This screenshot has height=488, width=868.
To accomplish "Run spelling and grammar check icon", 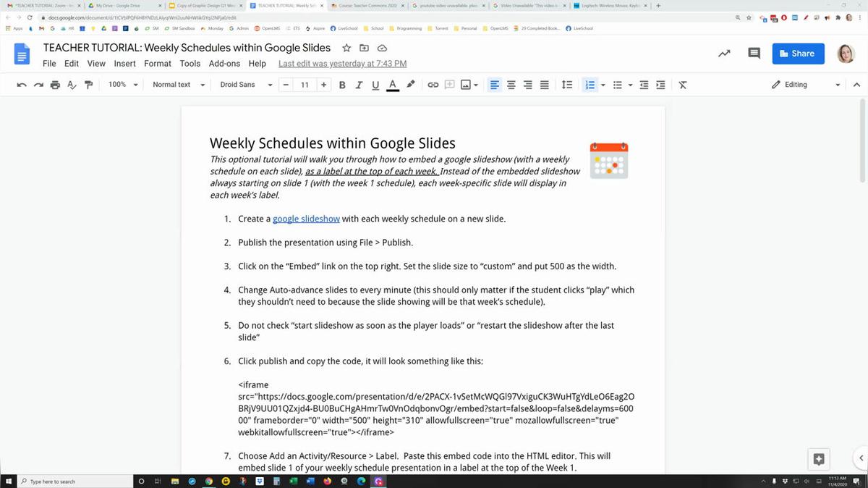I will 72,85.
